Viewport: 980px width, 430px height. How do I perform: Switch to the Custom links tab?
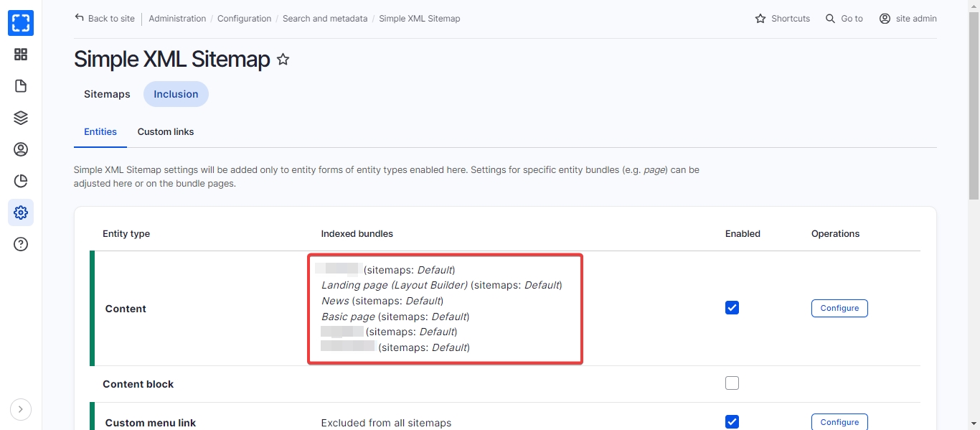tap(166, 132)
